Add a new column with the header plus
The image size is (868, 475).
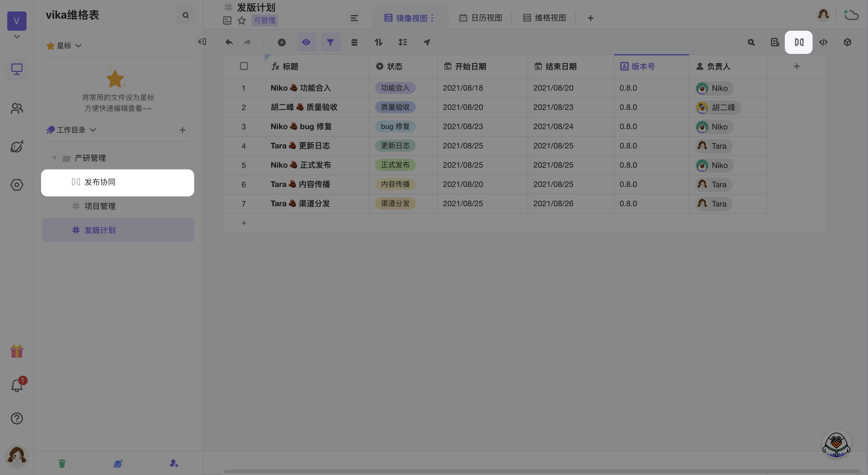tap(797, 66)
